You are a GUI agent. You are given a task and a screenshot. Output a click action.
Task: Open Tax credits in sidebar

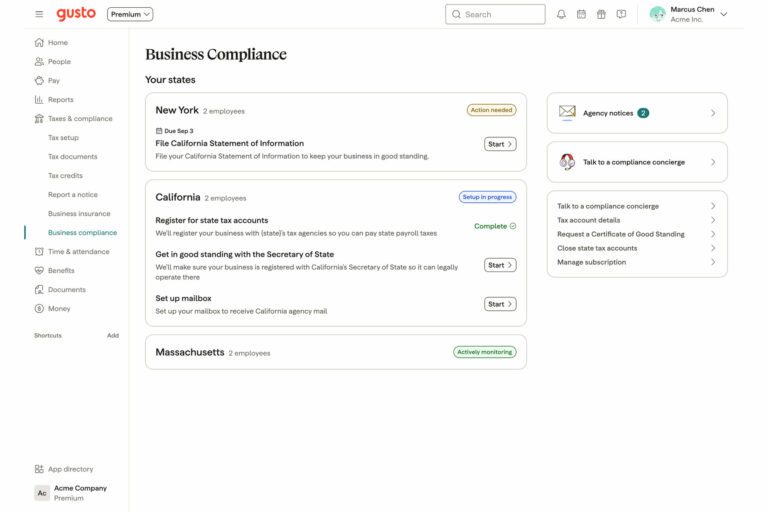tap(65, 175)
